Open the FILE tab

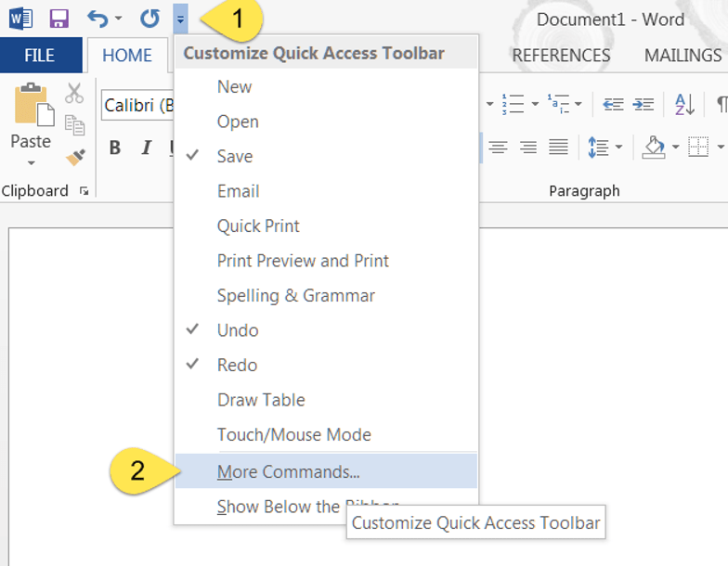39,56
